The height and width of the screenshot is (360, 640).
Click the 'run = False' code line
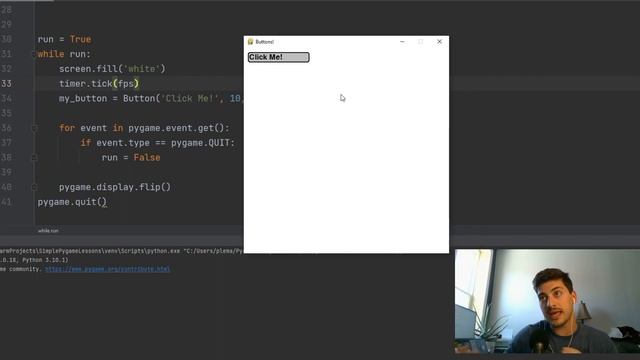pos(131,158)
